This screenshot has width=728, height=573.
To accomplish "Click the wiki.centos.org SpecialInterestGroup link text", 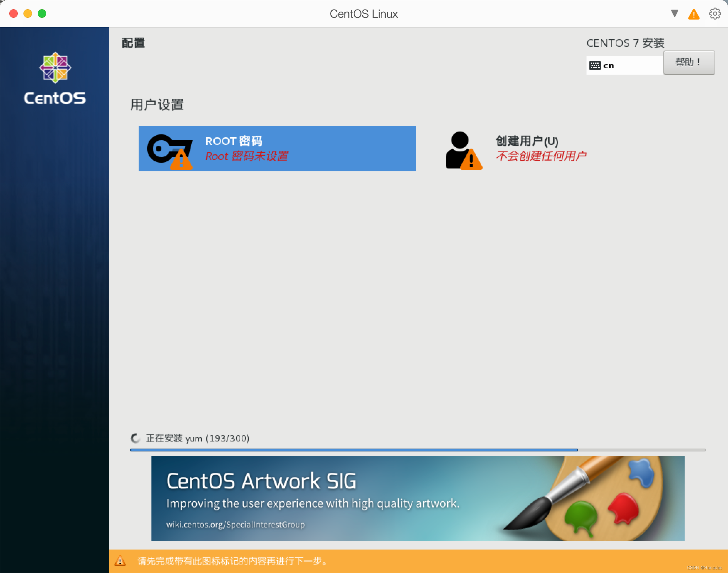I will tap(235, 524).
